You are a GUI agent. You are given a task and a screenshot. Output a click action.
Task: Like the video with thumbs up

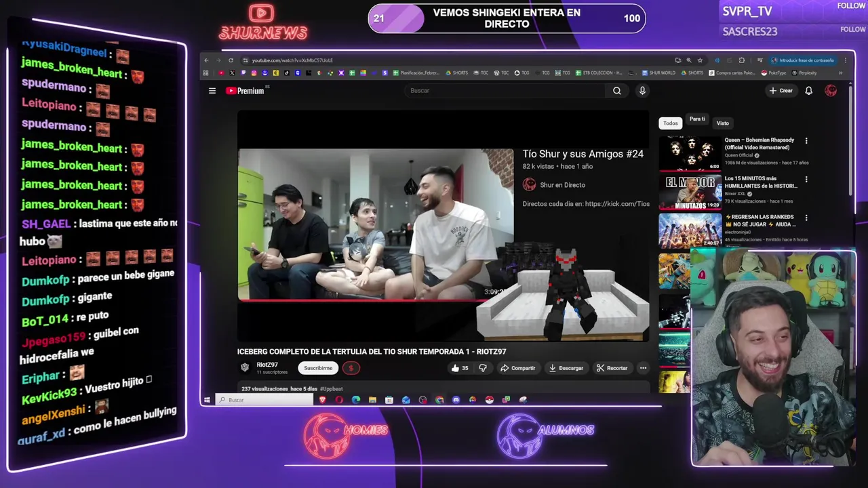[x=460, y=368]
